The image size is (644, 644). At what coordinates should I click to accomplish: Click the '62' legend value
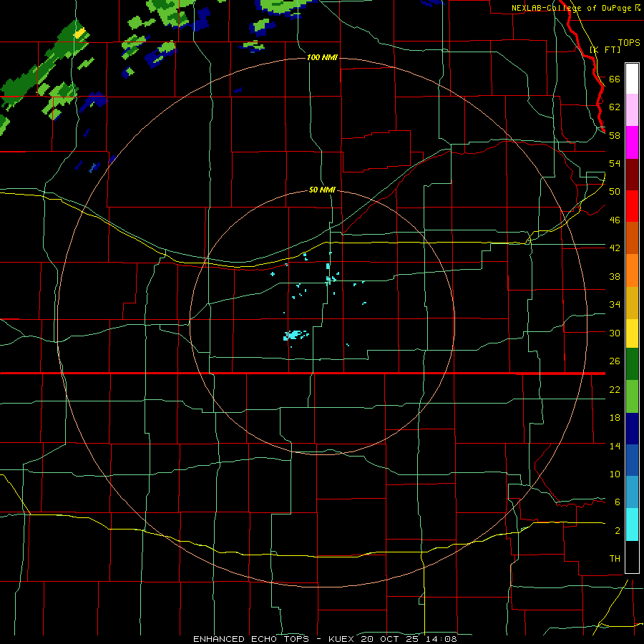[615, 107]
